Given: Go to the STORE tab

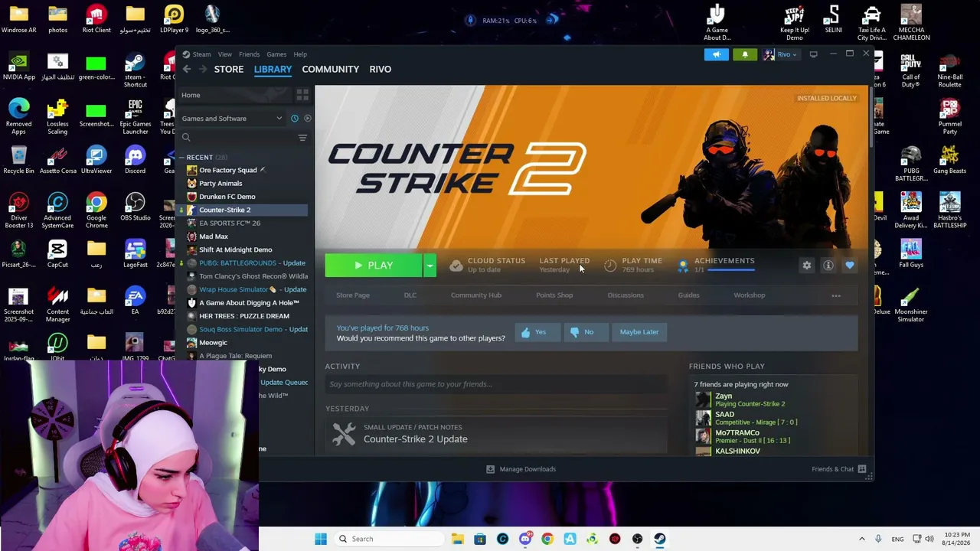Looking at the screenshot, I should 229,69.
